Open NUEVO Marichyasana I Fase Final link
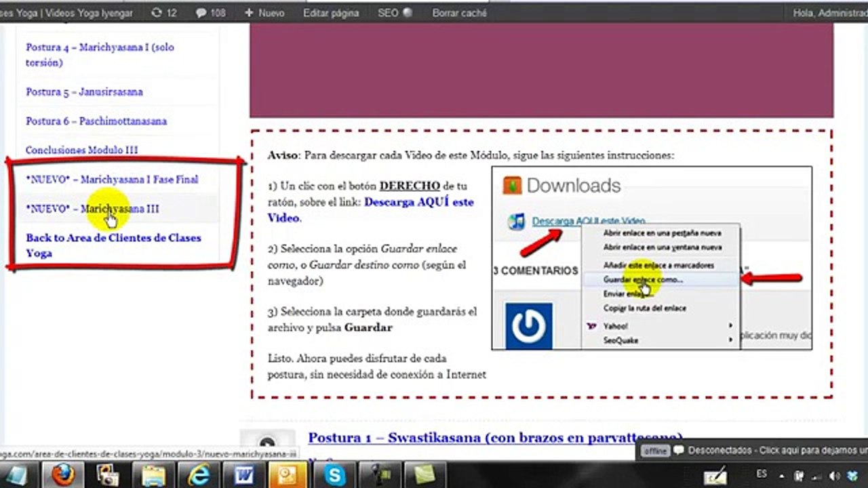The height and width of the screenshot is (488, 868). (112, 179)
